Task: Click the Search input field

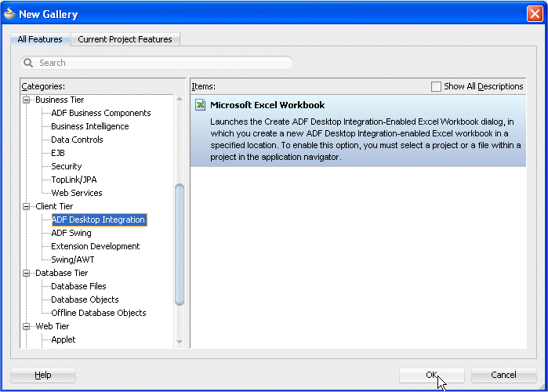Action: pyautogui.click(x=157, y=63)
